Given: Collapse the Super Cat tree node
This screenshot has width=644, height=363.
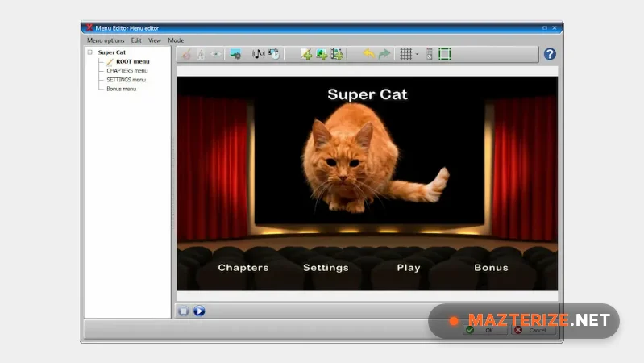Looking at the screenshot, I should coord(90,52).
